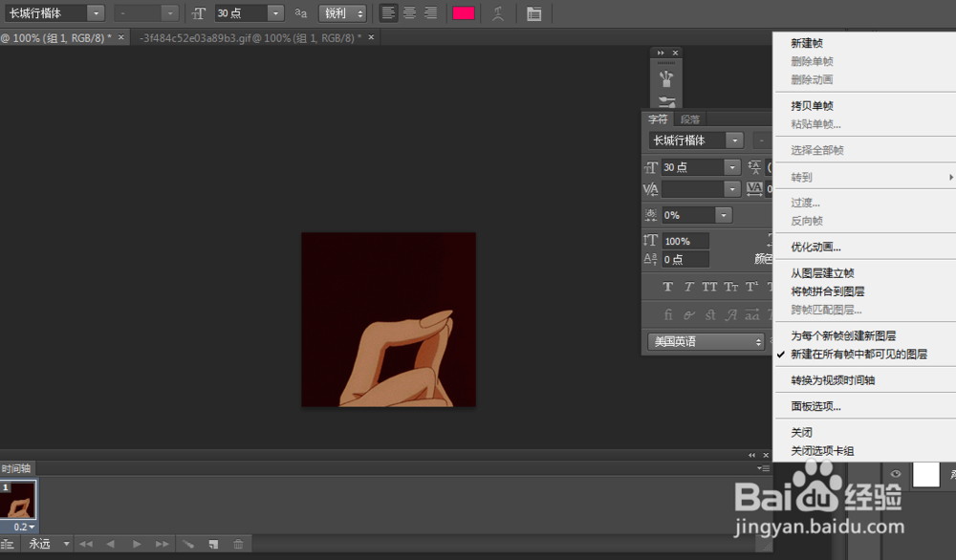Enable stylistic alternates aa icon
The width and height of the screenshot is (956, 560).
(751, 314)
